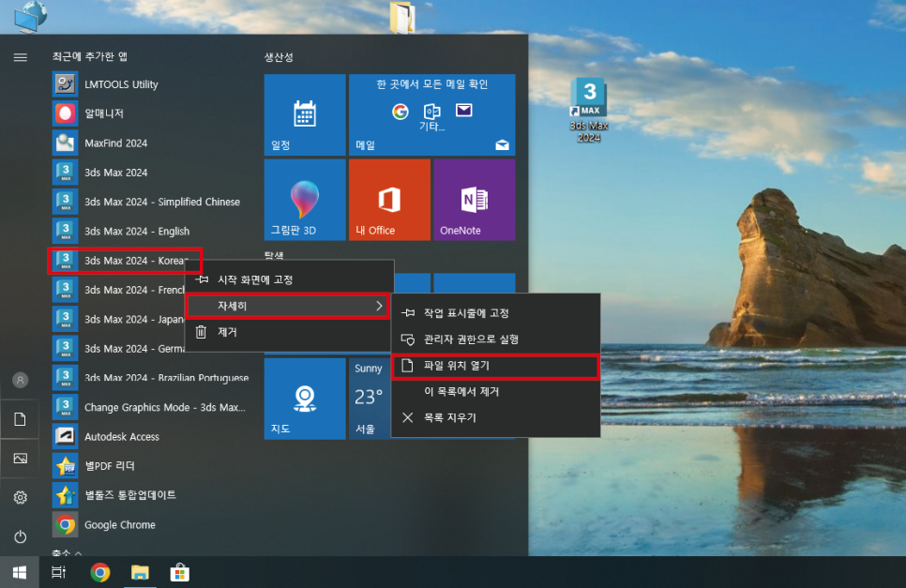The image size is (906, 588).
Task: Open Documents from Start sidebar
Action: (21, 419)
